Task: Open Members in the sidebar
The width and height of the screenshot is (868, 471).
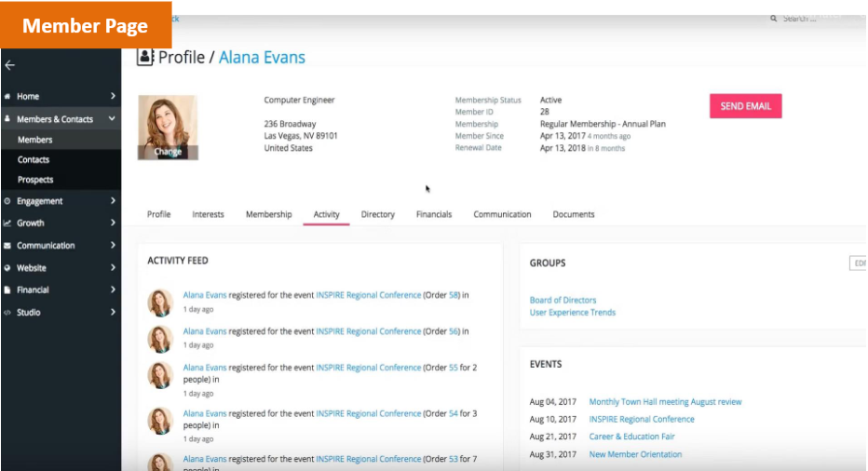Action: [34, 140]
